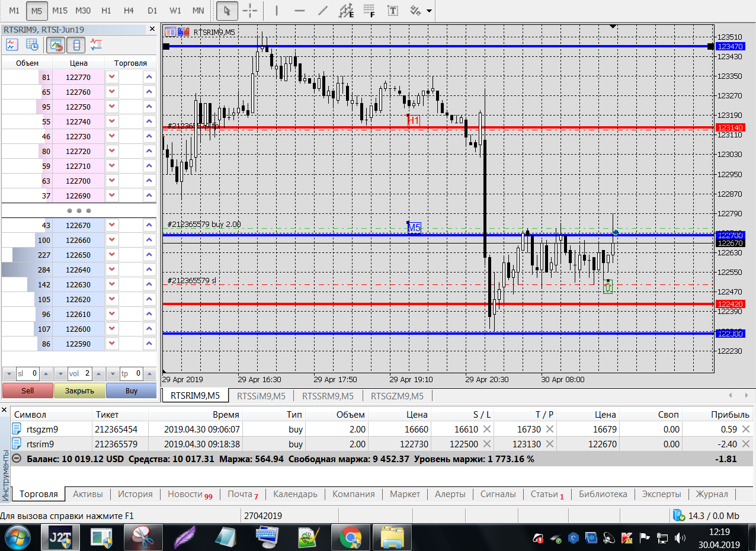Draw a vertical line with toolbar tool
This screenshot has height=551, width=756.
[277, 11]
